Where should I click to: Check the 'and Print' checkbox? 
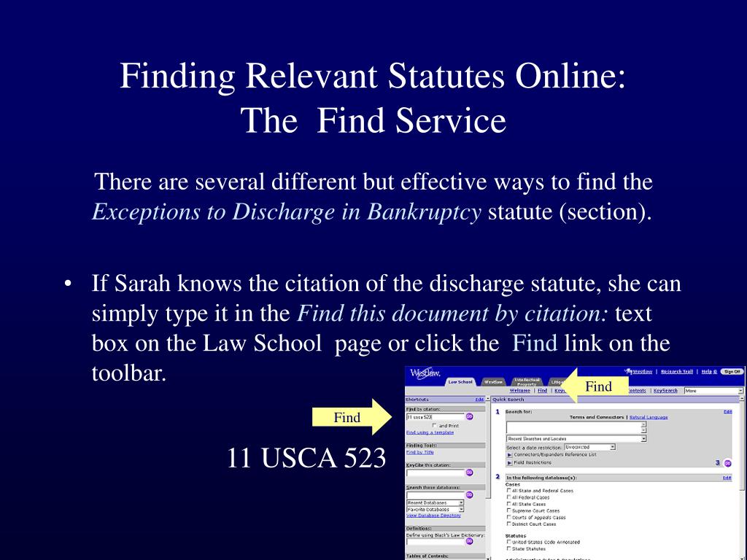[434, 425]
